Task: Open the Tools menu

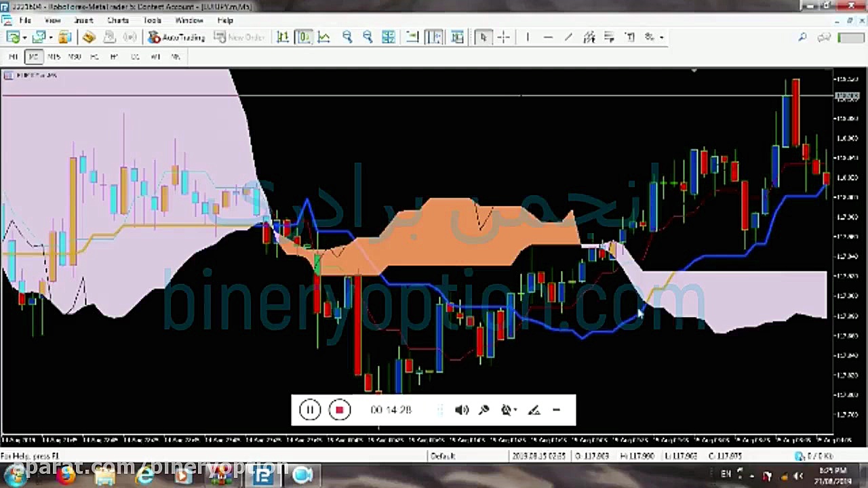Action: point(152,20)
